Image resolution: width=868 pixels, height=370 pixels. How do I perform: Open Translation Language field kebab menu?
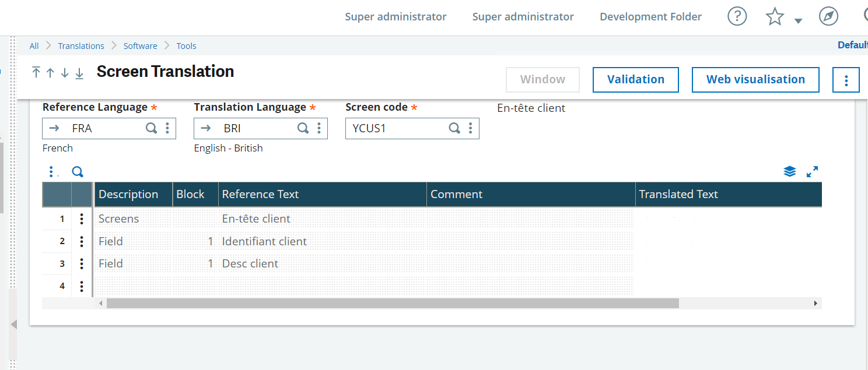(x=318, y=128)
